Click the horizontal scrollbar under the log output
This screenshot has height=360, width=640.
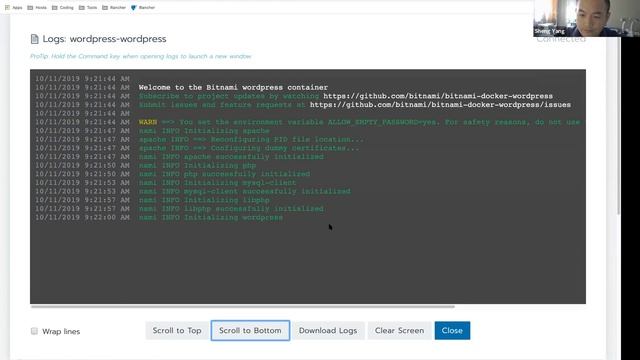(x=242, y=306)
